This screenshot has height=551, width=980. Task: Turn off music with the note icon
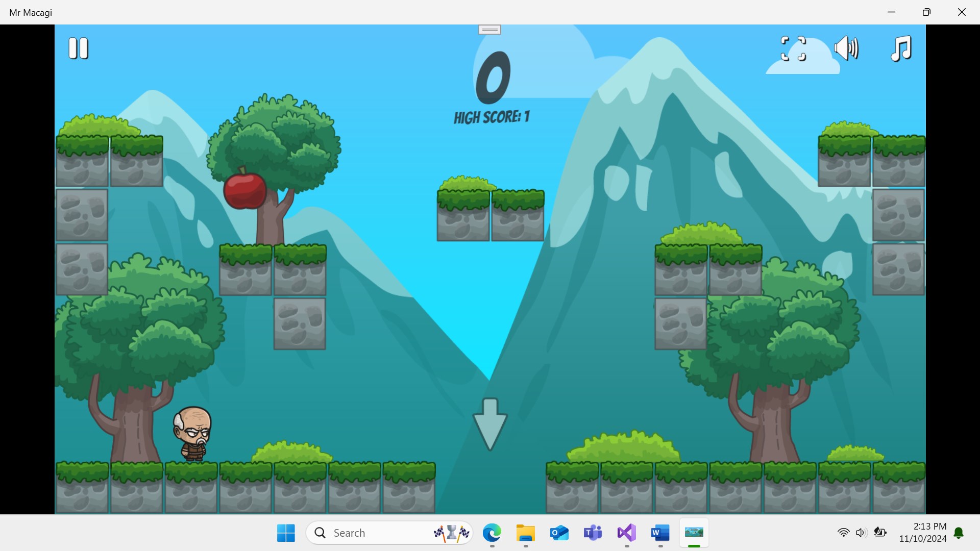[x=901, y=49]
